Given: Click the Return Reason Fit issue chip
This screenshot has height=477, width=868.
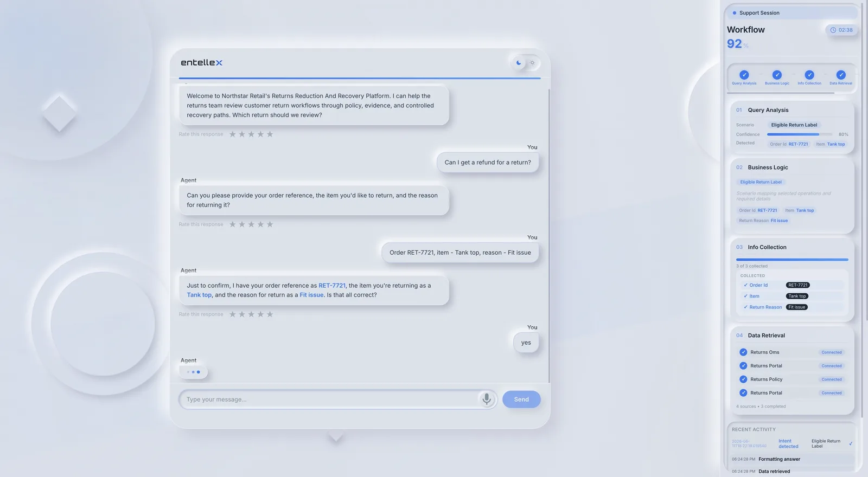Looking at the screenshot, I should pos(763,221).
